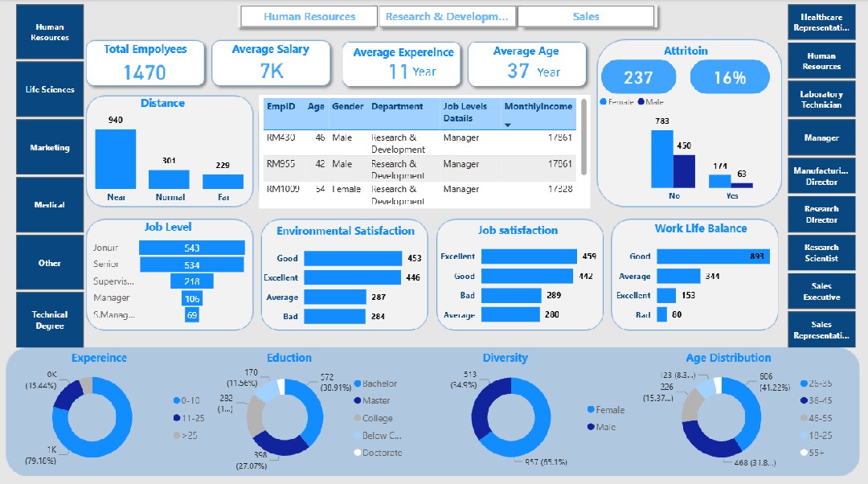Choose Sales Executive job role tile
The height and width of the screenshot is (484, 868).
[x=821, y=291]
